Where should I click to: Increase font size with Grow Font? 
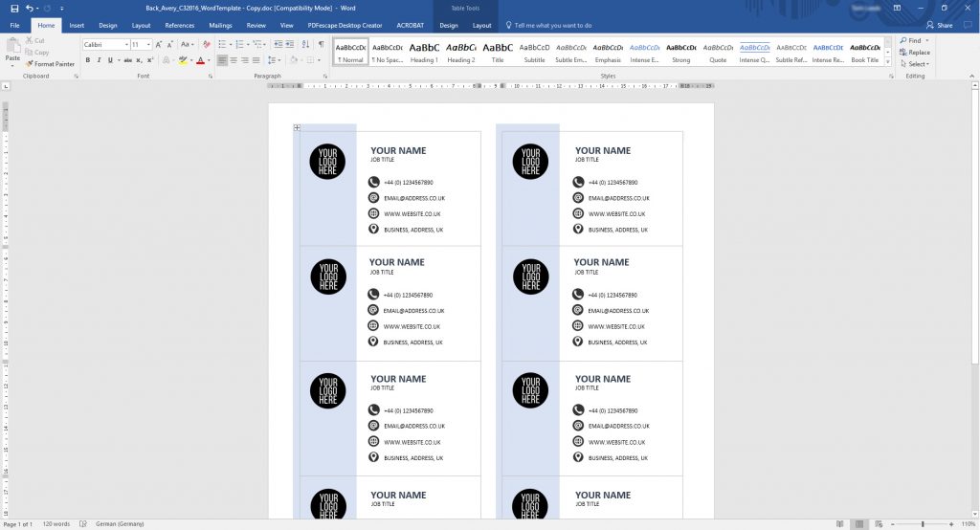pos(159,44)
